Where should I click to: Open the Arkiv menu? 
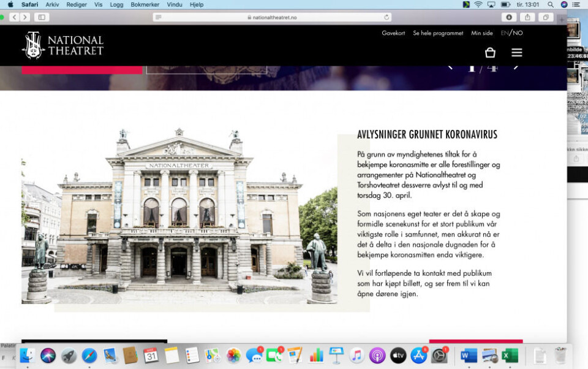point(52,4)
